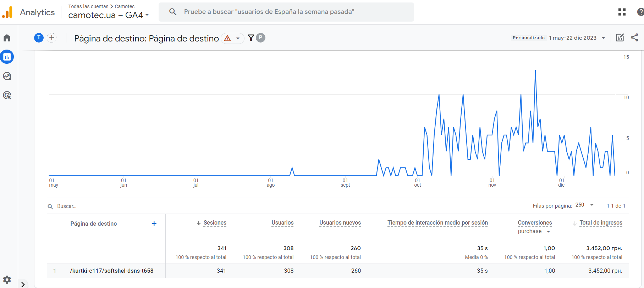The image size is (644, 288).
Task: Open the purchase conversions event dropdown
Action: (x=534, y=231)
